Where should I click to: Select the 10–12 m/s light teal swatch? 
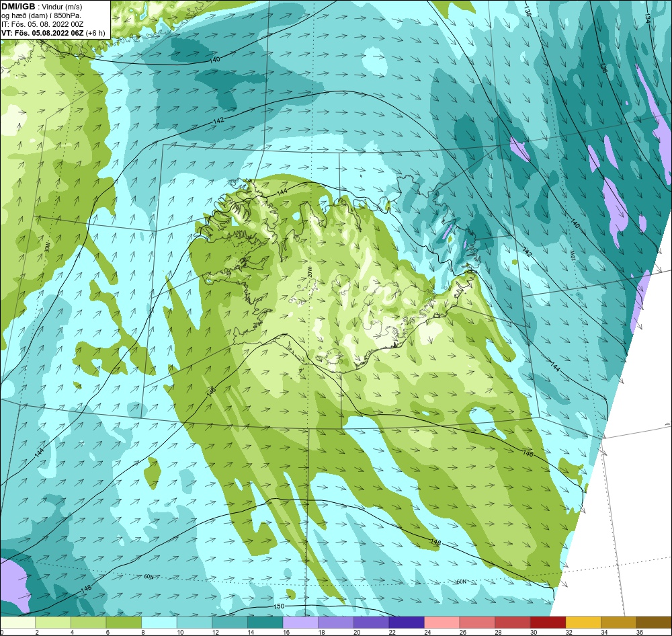coord(195,622)
